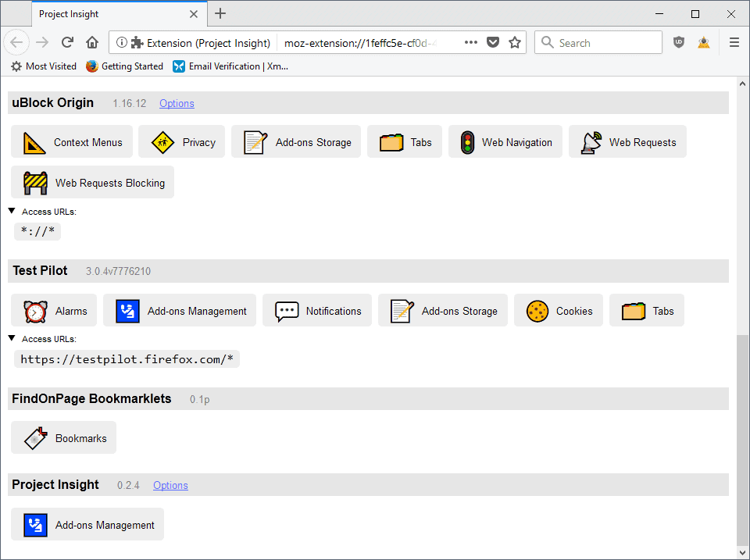This screenshot has height=560, width=750.
Task: Bookmark this page with the star
Action: pos(515,42)
